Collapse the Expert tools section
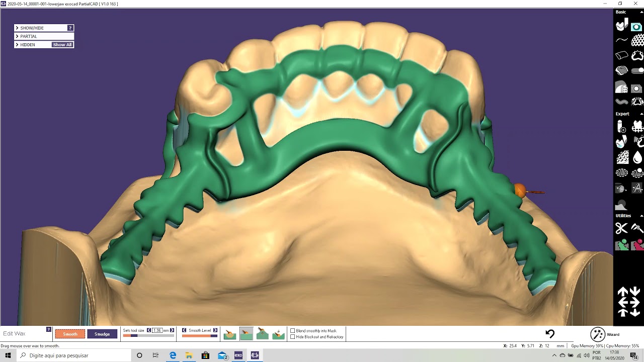The width and height of the screenshot is (644, 362). (x=641, y=114)
